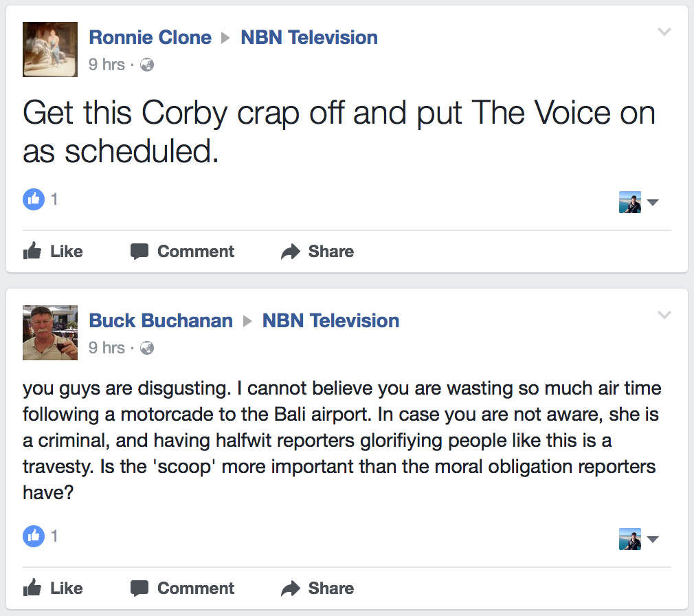
Task: Share Ronnie Clone's post
Action: (x=317, y=252)
